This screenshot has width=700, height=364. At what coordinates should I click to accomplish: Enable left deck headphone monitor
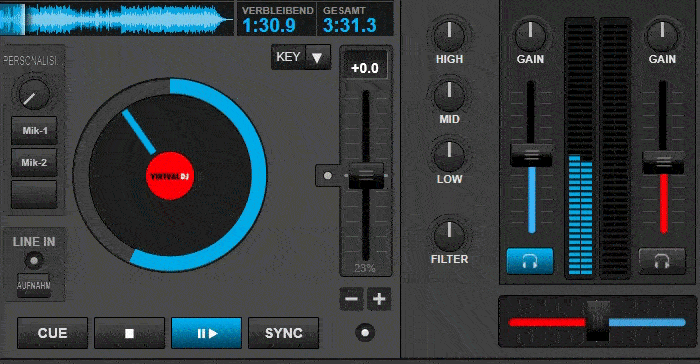[530, 261]
